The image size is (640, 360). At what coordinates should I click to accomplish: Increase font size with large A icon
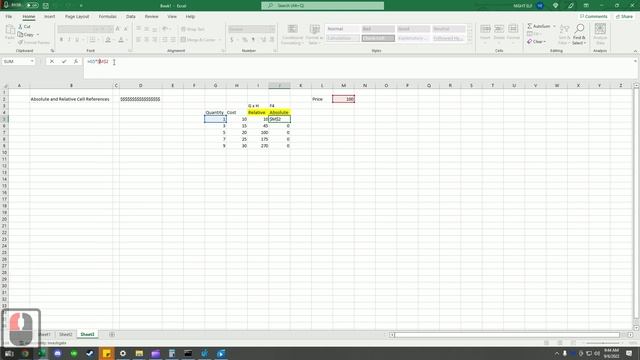tap(118, 29)
